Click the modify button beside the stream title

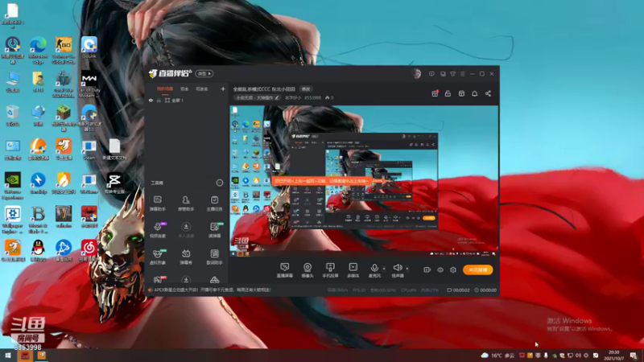(x=306, y=89)
